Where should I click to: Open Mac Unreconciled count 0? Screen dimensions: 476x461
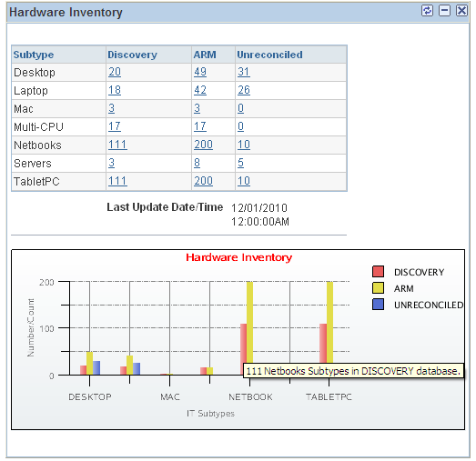click(240, 108)
